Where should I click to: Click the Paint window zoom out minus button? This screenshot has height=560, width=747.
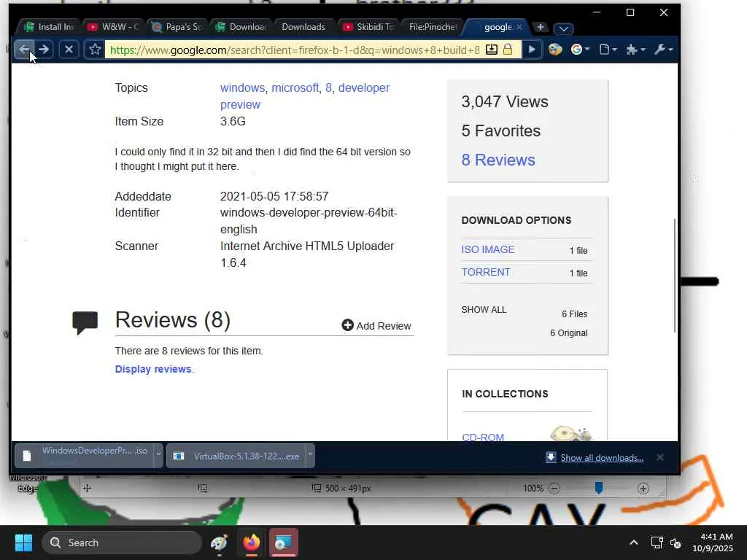(x=554, y=488)
